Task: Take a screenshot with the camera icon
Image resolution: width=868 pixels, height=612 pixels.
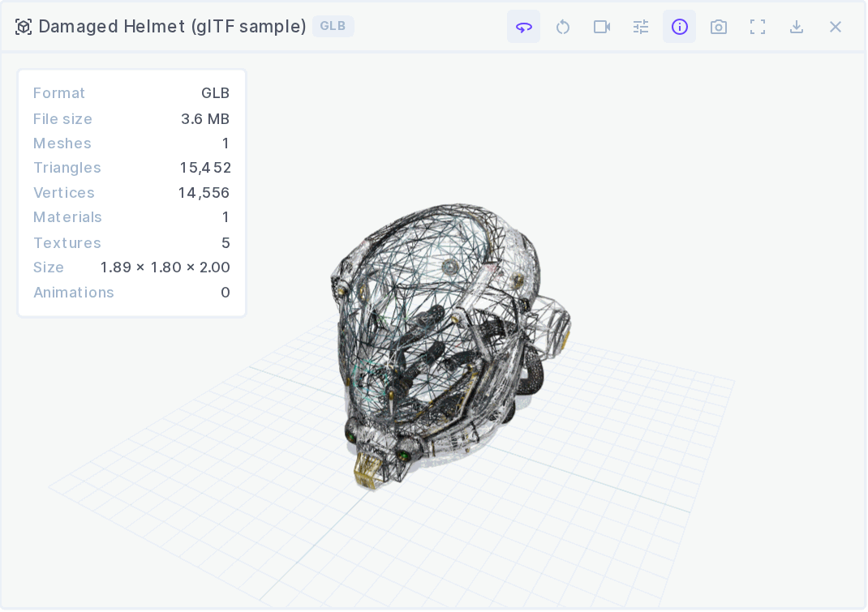Action: coord(719,27)
